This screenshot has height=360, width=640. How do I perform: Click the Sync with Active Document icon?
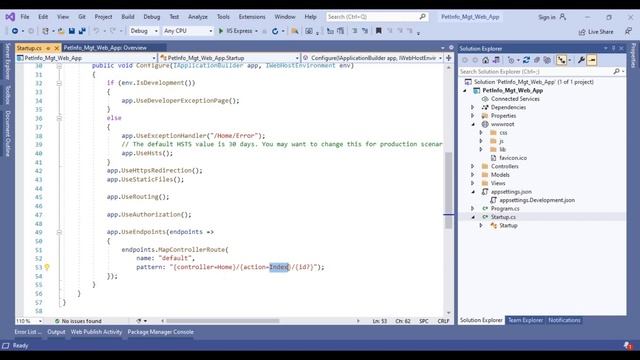tap(526, 60)
